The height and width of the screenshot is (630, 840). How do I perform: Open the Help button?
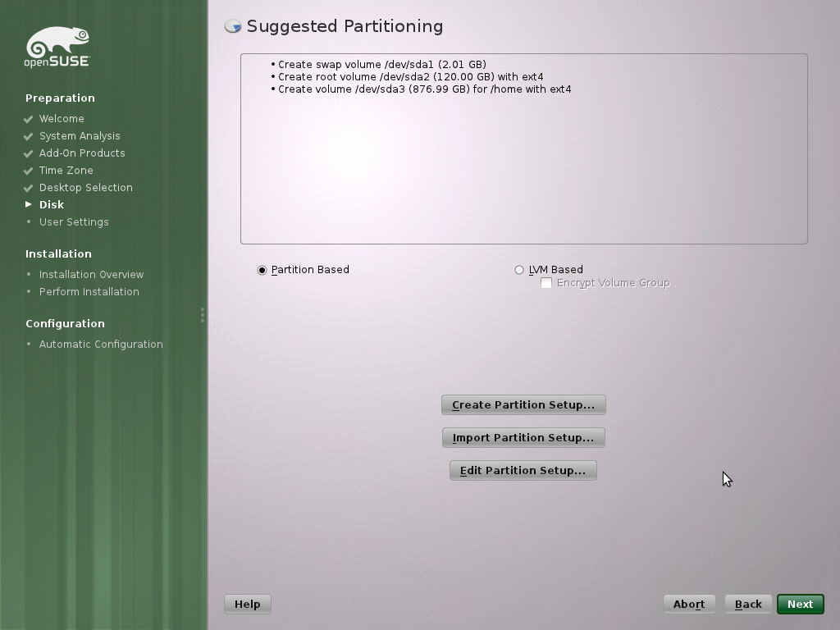[x=248, y=605]
